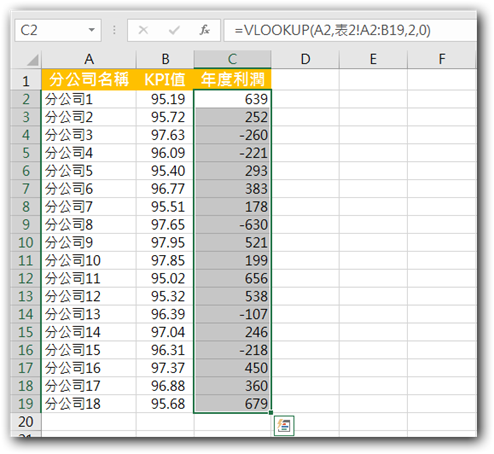Select profit cell 252
This screenshot has height=454, width=494.
click(x=232, y=117)
